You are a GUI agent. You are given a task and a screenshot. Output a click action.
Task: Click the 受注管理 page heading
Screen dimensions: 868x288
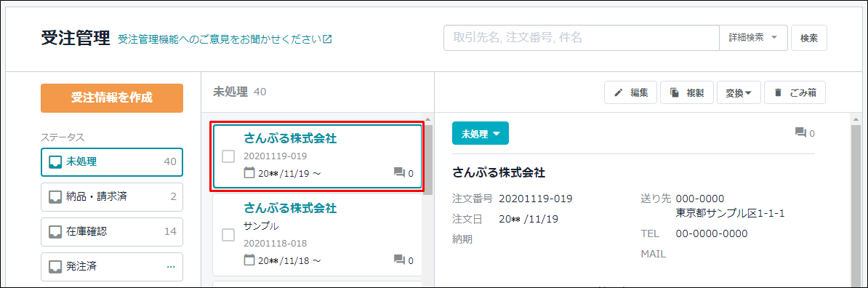(x=76, y=39)
